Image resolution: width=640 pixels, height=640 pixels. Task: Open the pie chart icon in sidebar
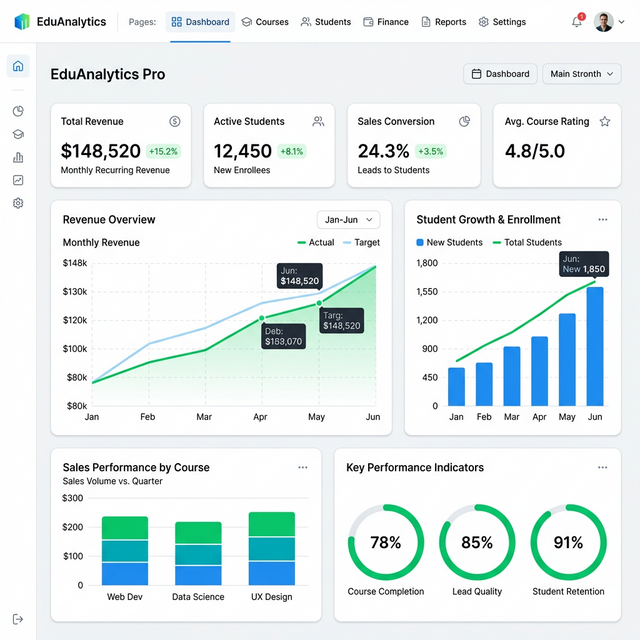tap(18, 111)
